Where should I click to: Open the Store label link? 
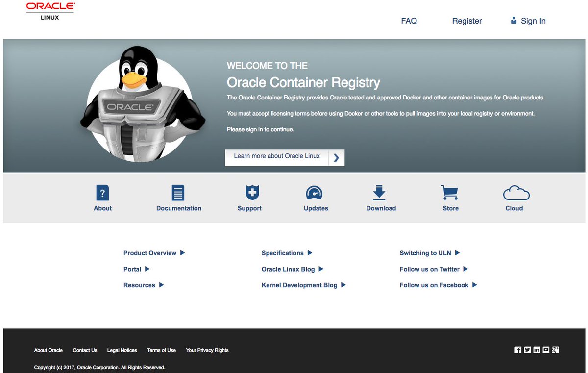point(451,208)
